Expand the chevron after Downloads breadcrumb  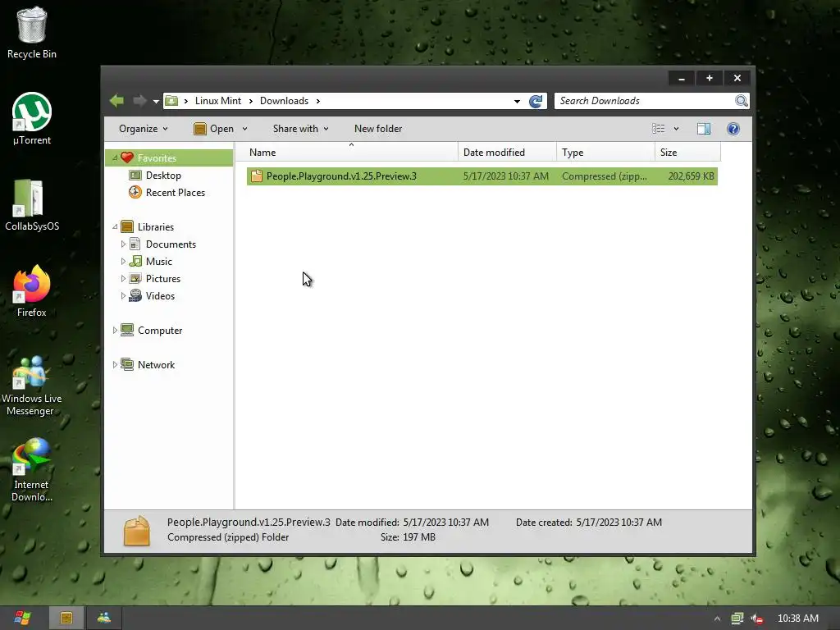tap(318, 101)
